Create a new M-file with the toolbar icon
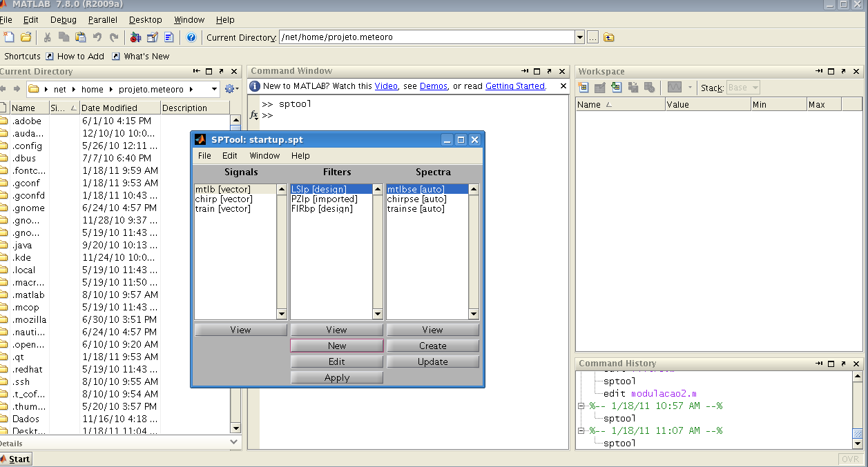This screenshot has height=467, width=868. point(10,37)
